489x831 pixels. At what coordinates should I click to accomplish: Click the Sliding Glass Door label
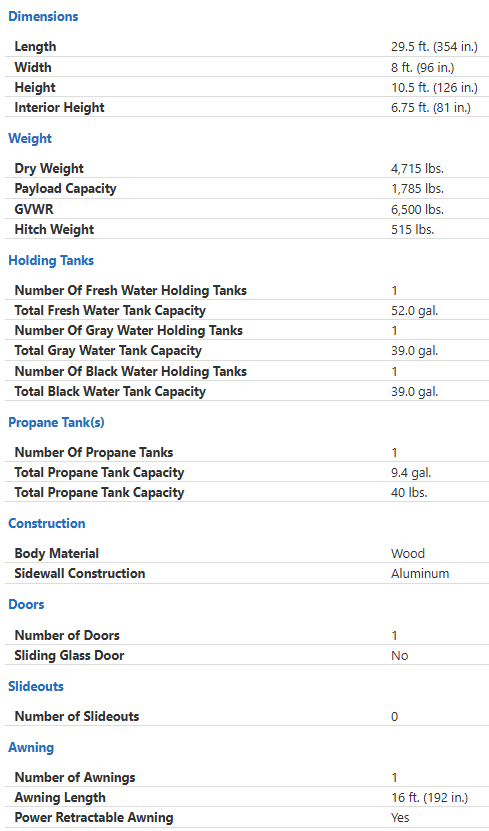coord(69,656)
